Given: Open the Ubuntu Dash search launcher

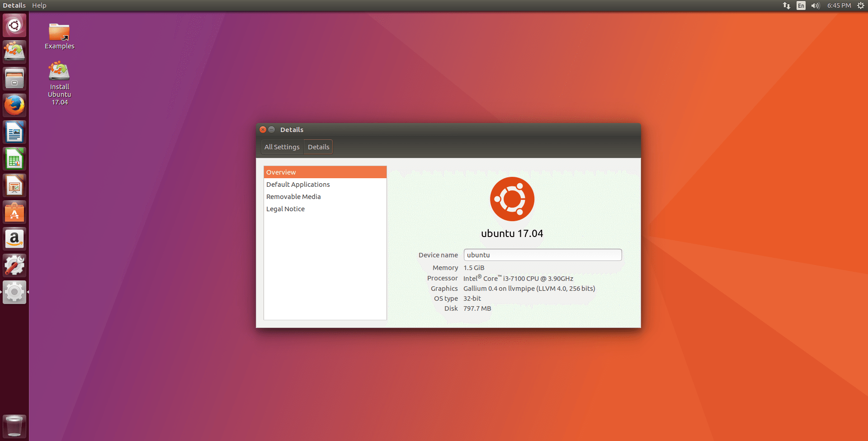Looking at the screenshot, I should (14, 25).
